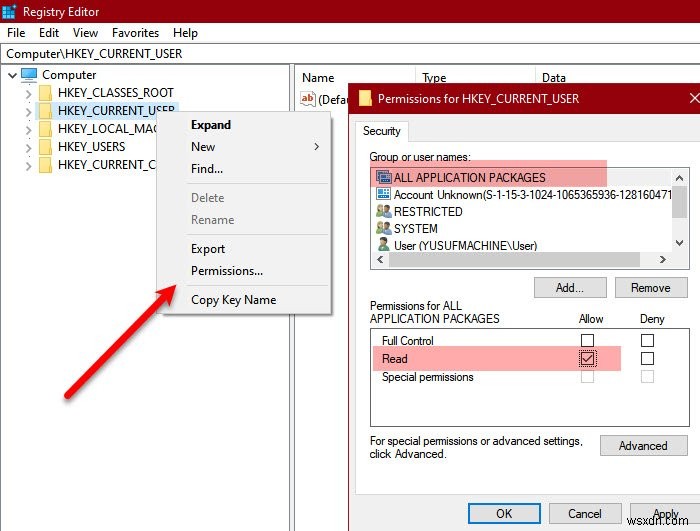Click the HKEY_CURRENT_USER folder icon in the tree
Viewport: 700px width, 531px height.
(x=45, y=110)
